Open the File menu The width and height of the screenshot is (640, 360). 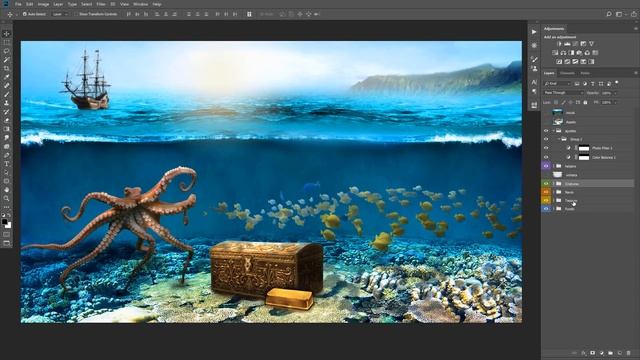click(x=18, y=4)
